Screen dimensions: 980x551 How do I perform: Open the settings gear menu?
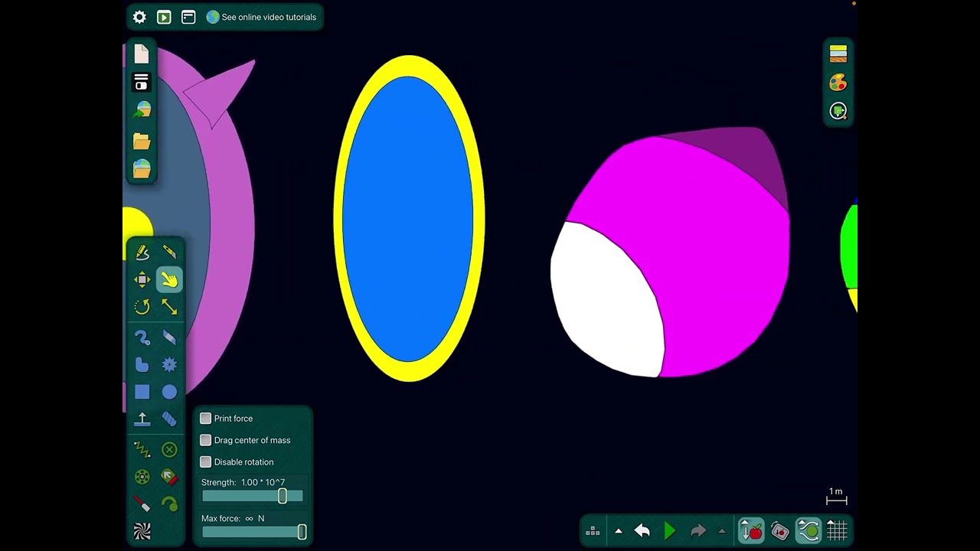point(139,17)
